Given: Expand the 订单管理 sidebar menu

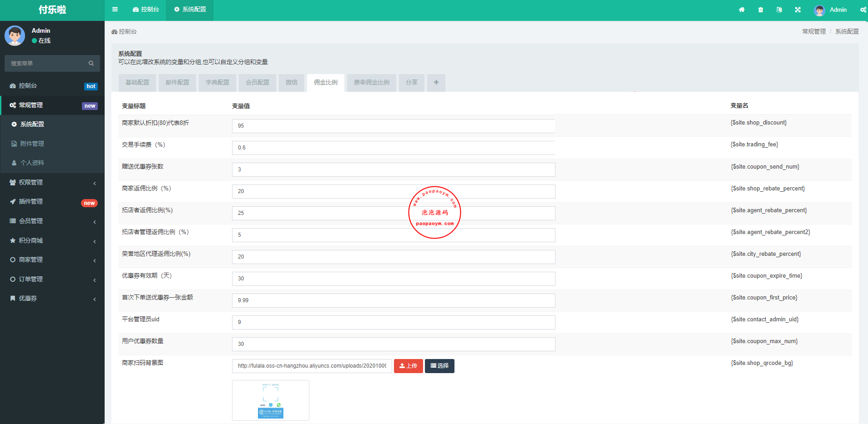Looking at the screenshot, I should 52,279.
